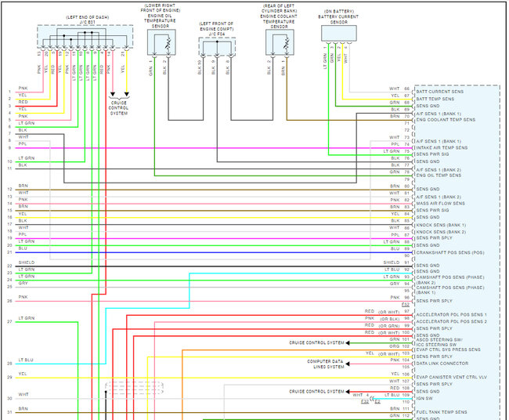Click 'FUEL TANK TEMP SENS' label
This screenshot has width=509, height=420.
pos(442,412)
